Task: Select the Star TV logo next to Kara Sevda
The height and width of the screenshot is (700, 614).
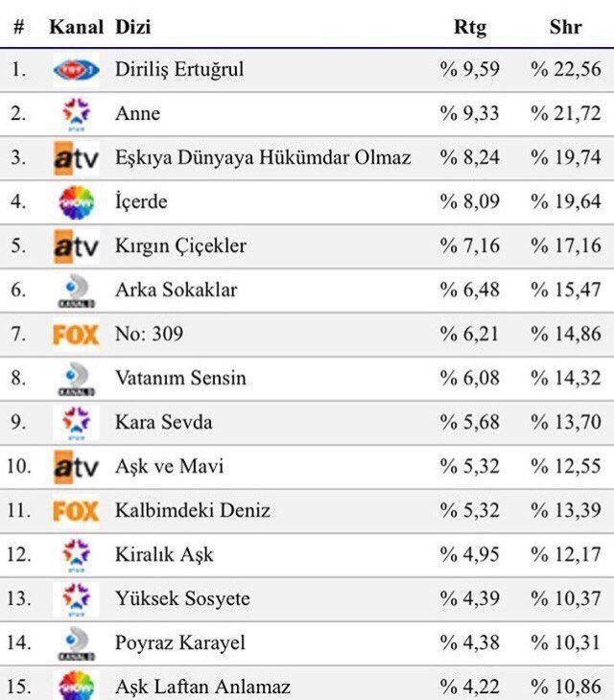Action: [x=76, y=422]
